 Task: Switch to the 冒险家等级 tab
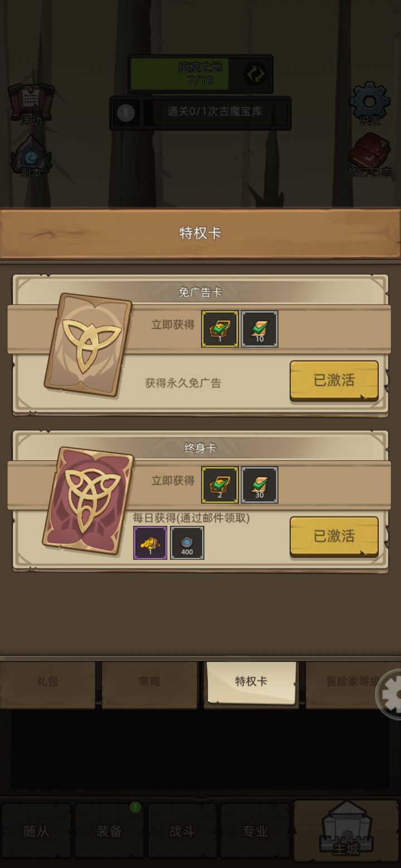(353, 682)
